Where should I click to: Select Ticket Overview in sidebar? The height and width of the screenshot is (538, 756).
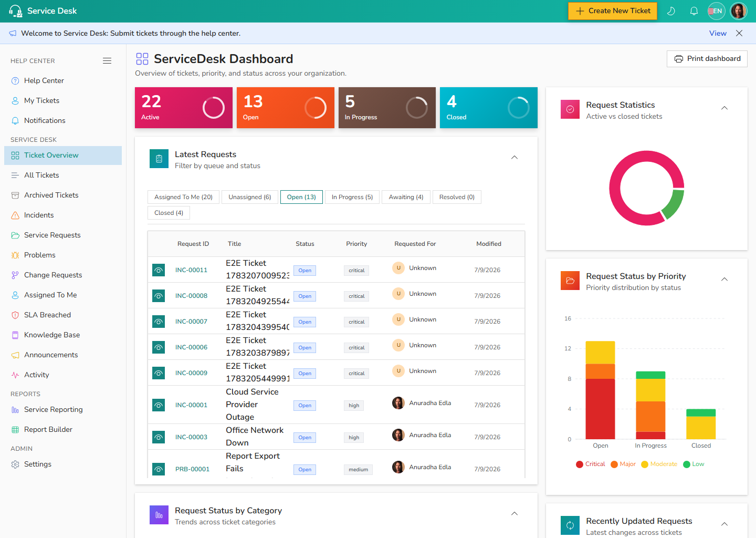pos(63,156)
